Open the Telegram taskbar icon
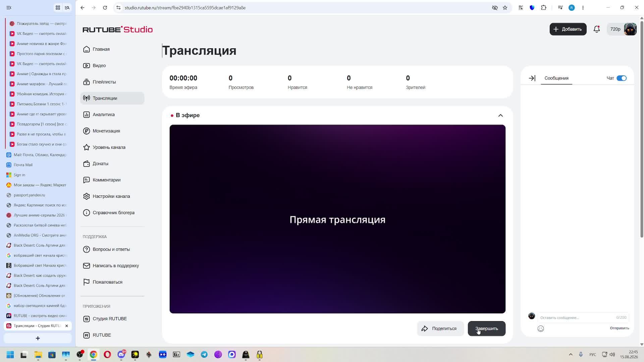Viewport: 644px width, 362px height. (x=204, y=355)
